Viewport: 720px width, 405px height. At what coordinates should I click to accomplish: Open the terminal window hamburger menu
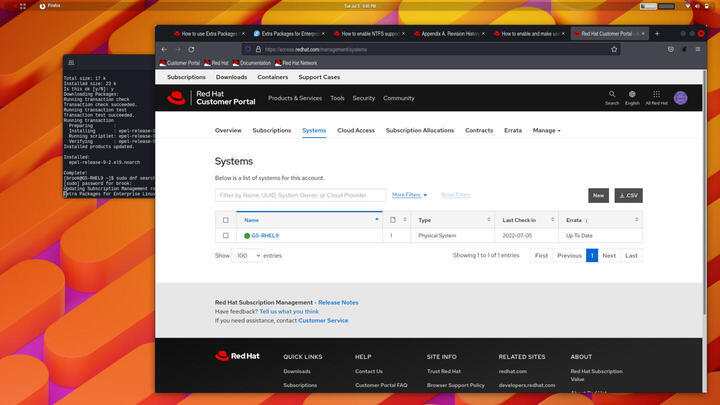click(71, 62)
